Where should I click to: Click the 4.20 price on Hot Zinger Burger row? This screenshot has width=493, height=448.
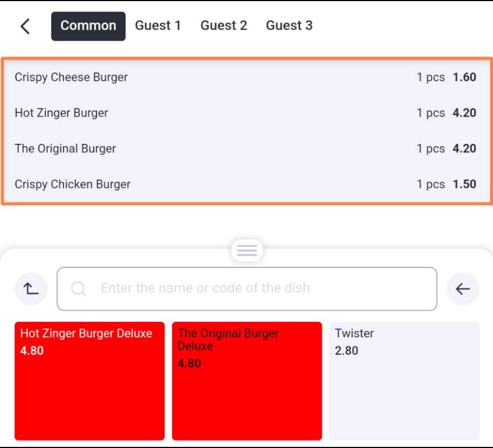pos(464,113)
